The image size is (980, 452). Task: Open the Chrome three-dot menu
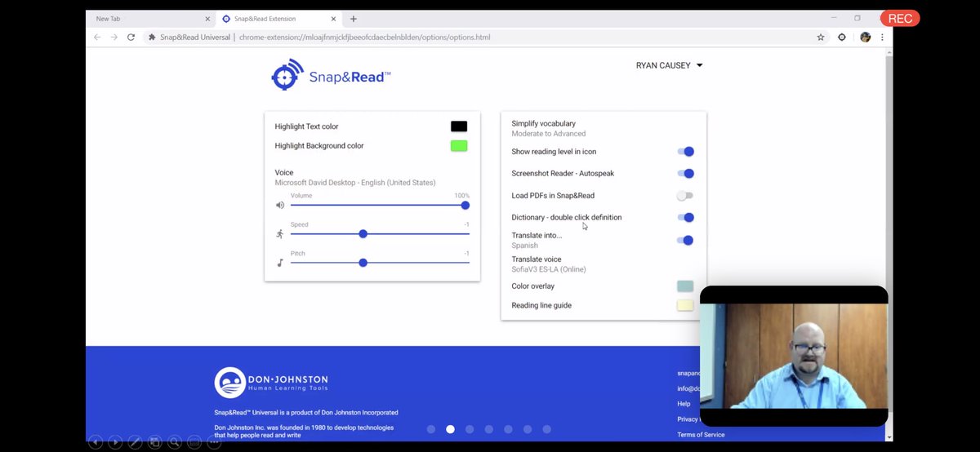click(882, 37)
